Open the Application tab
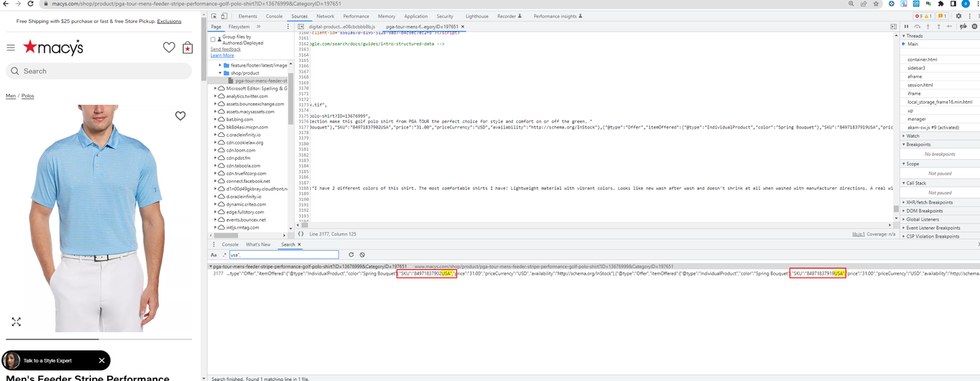 (x=416, y=16)
